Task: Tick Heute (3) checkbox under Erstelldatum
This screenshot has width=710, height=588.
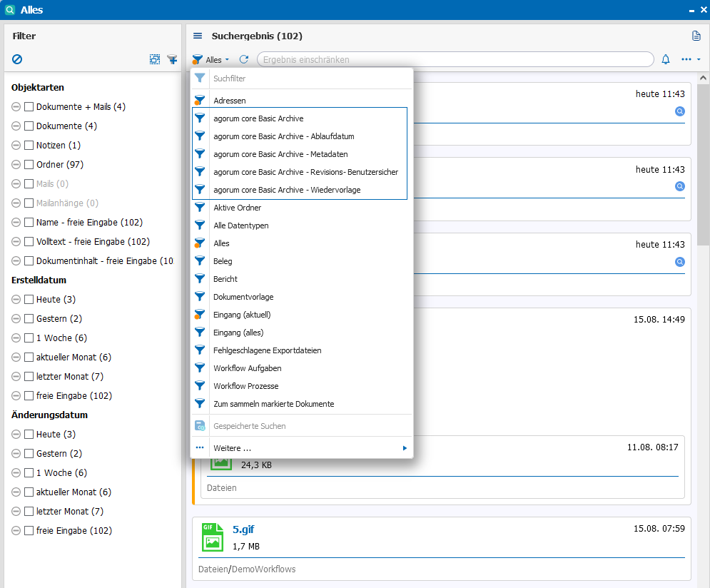Action: click(x=29, y=300)
